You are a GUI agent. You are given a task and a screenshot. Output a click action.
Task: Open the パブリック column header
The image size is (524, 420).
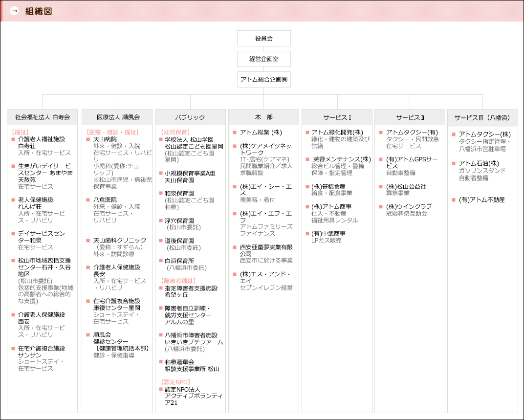pos(190,117)
